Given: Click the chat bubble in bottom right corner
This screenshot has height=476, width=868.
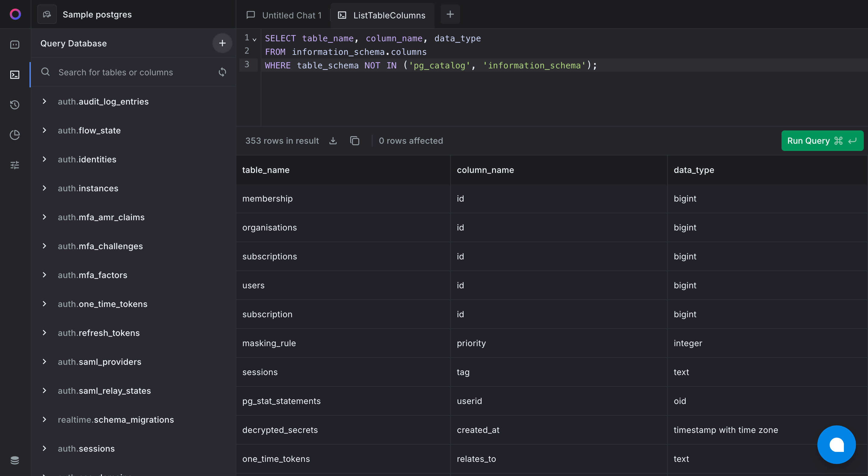Looking at the screenshot, I should 836,445.
